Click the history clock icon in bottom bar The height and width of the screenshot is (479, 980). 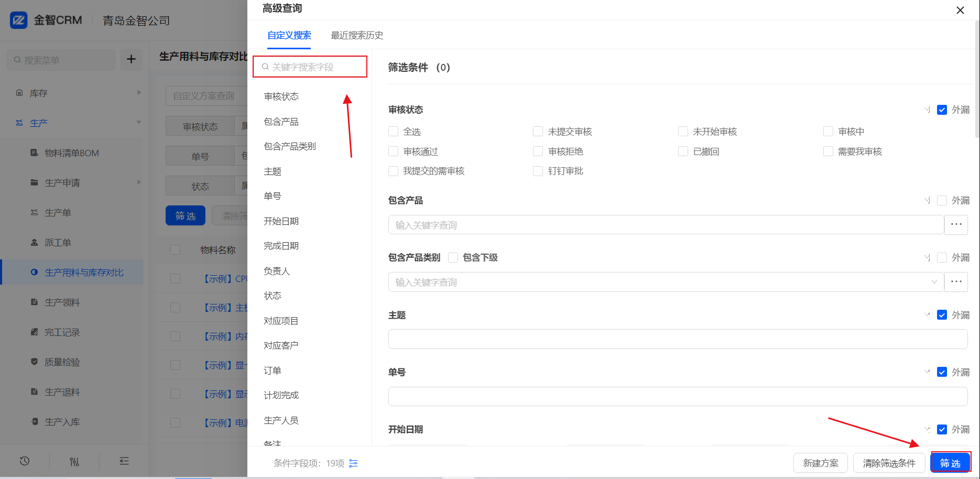coord(25,461)
